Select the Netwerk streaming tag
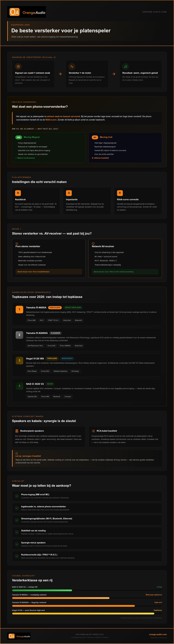 click(60, 371)
